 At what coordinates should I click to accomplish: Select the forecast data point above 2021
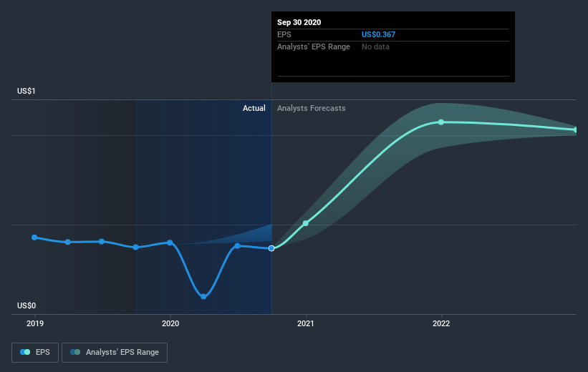click(306, 223)
